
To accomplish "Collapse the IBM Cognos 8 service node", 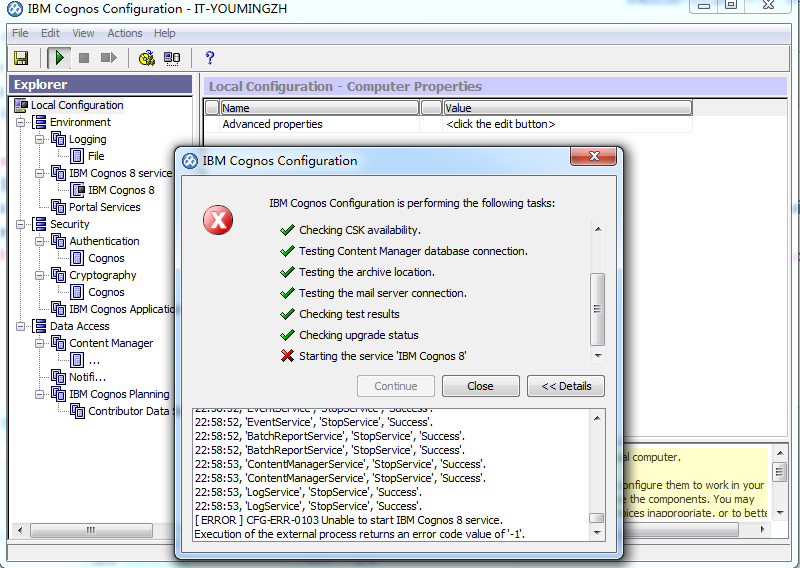I will (39, 174).
